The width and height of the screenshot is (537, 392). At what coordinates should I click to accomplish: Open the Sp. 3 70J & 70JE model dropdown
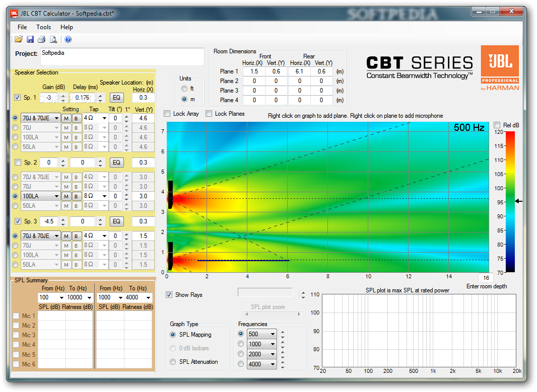pos(56,236)
